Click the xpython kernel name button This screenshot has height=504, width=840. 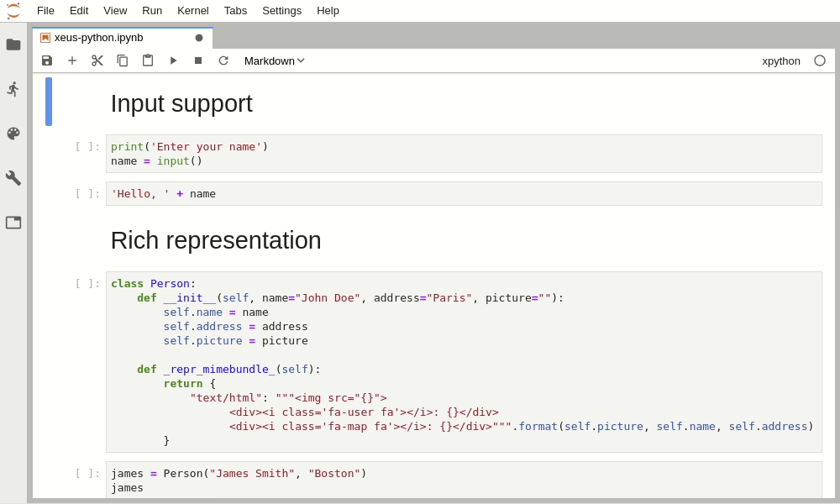780,60
